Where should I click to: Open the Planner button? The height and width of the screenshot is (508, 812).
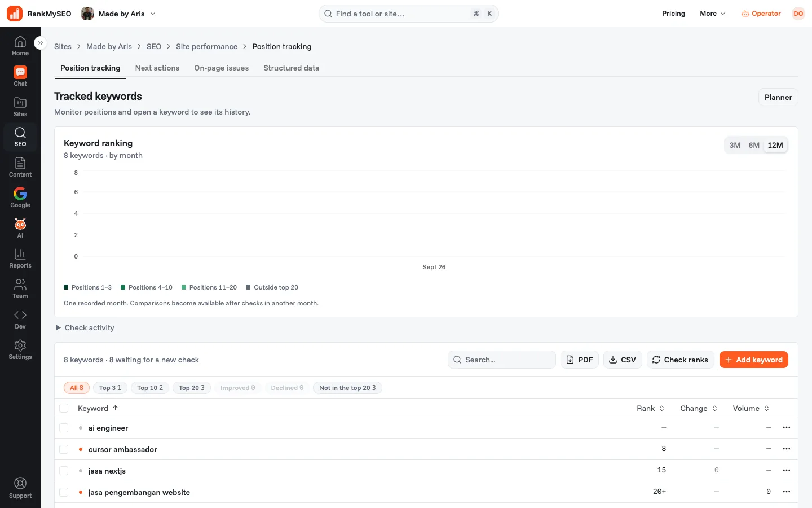click(x=778, y=97)
